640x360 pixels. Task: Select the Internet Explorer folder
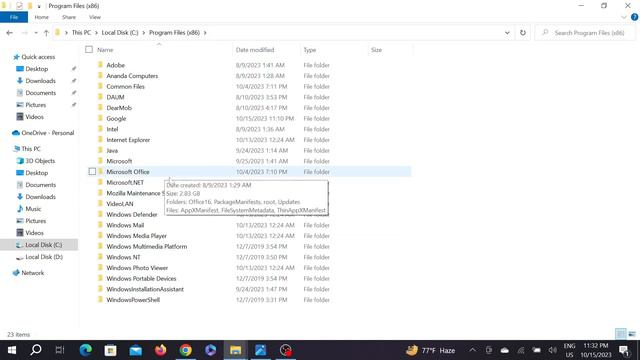coord(128,140)
